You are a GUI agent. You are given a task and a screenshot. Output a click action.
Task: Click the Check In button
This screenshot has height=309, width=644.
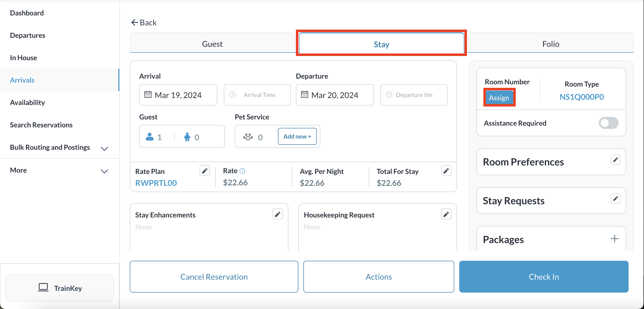(x=544, y=277)
